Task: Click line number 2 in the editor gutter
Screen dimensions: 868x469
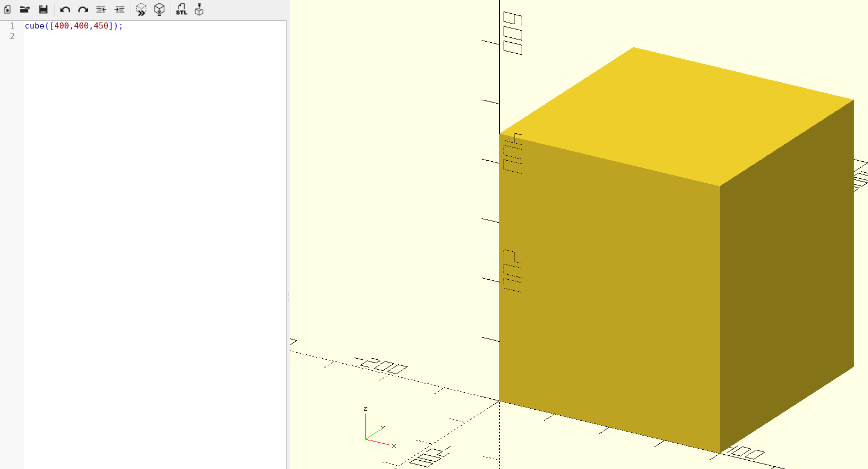Action: [x=12, y=36]
